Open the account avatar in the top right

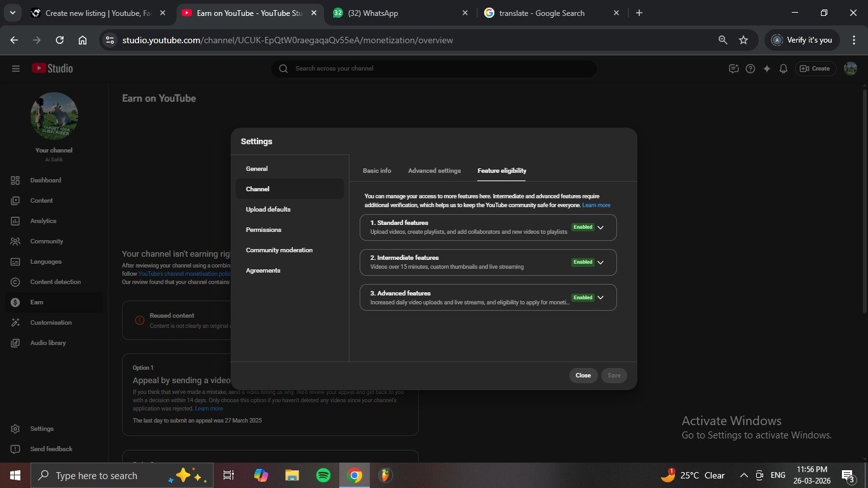[850, 69]
